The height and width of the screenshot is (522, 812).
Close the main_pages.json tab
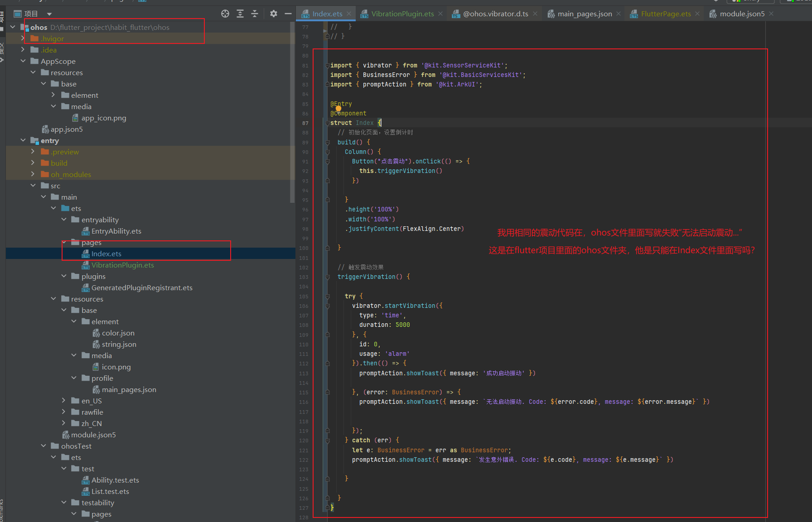pyautogui.click(x=619, y=14)
